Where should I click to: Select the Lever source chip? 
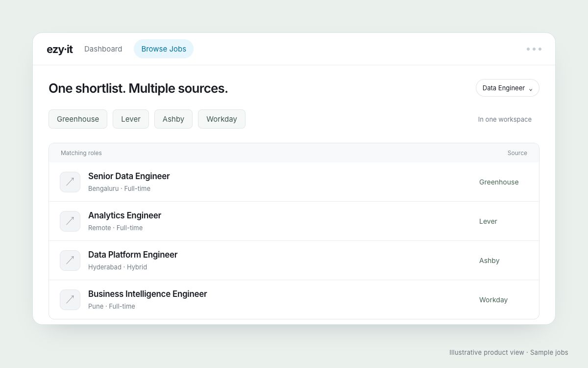coord(131,119)
